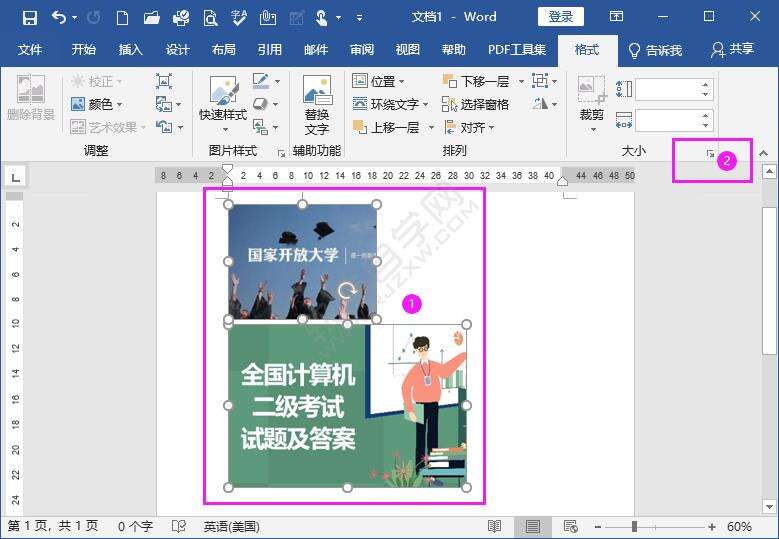779x539 pixels.
Task: Open the 下移一层 dropdown arrow
Action: [x=521, y=81]
